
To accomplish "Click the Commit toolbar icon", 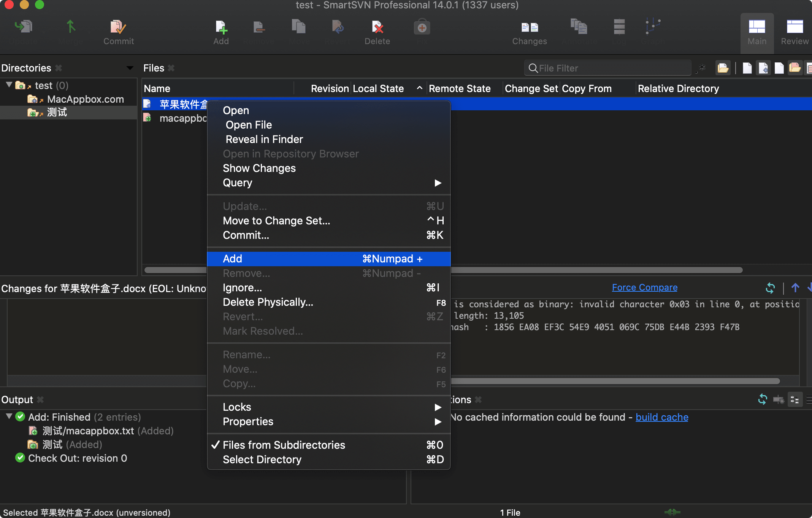I will click(x=118, y=32).
